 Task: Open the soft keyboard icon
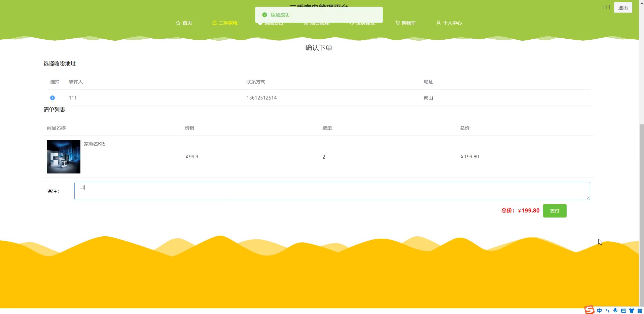coord(623,311)
